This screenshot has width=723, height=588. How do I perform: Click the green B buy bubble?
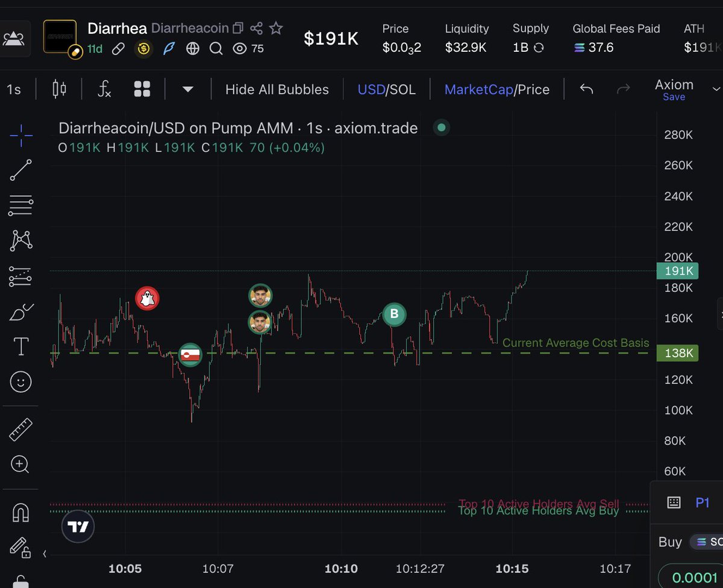pos(394,314)
